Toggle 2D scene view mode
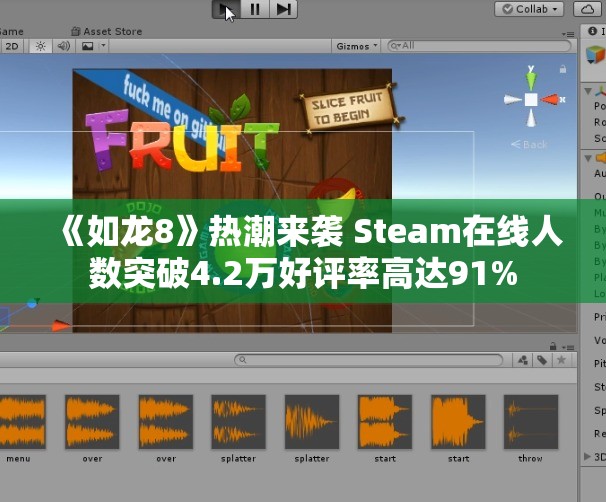Viewport: 606px width, 502px height. (12, 46)
